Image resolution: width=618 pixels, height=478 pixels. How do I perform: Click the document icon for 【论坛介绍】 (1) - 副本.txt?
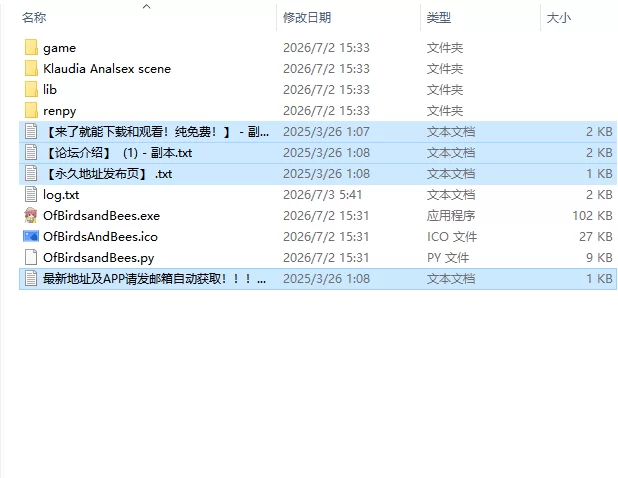point(31,153)
